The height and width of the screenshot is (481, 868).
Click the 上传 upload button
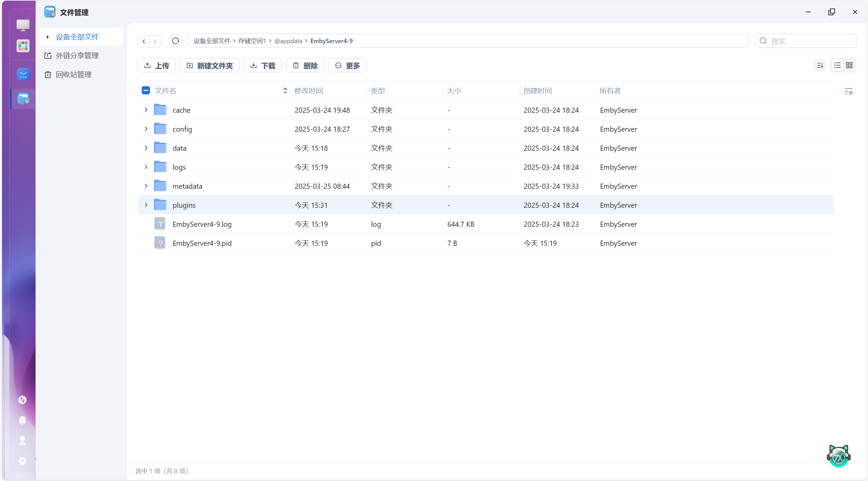click(x=156, y=65)
